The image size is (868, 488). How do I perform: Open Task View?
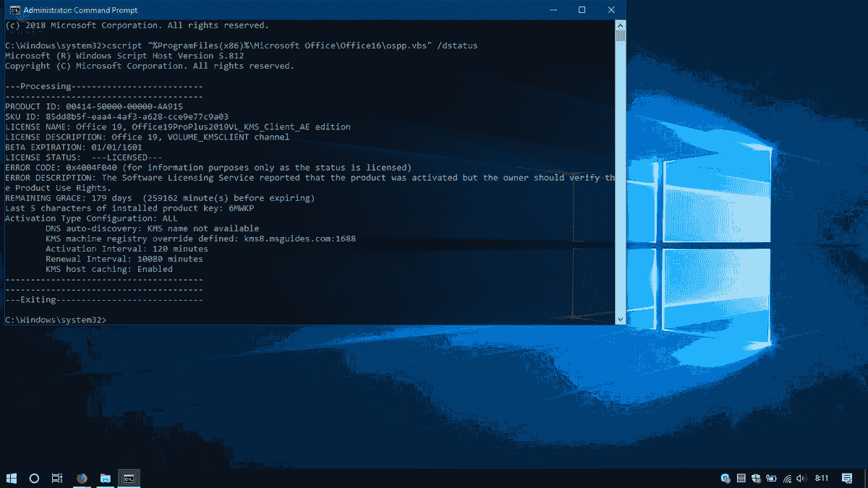tap(57, 478)
